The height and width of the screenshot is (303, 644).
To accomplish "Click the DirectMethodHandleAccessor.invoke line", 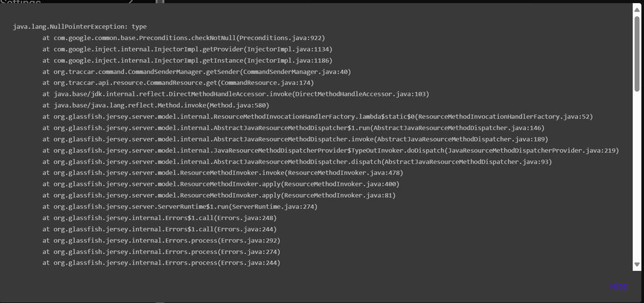I will coord(236,94).
